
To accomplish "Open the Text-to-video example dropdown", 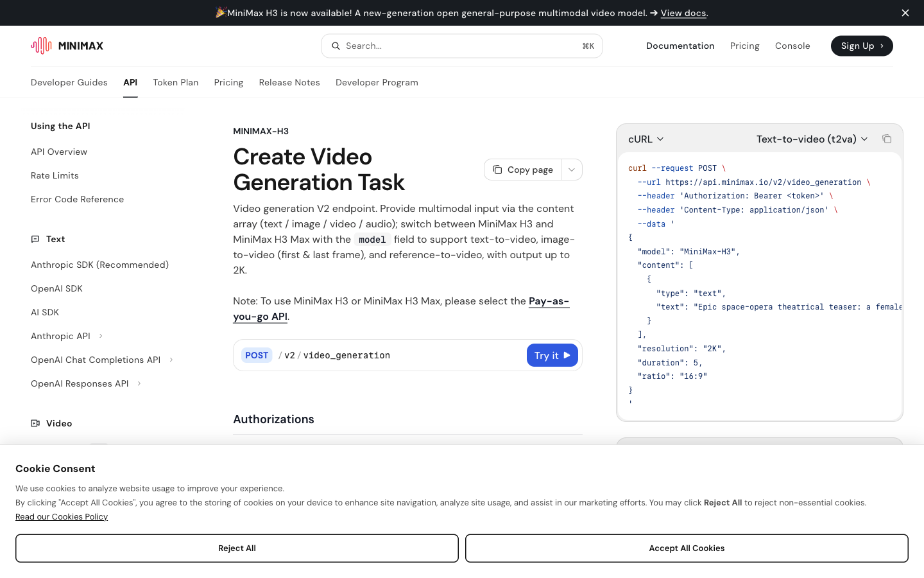I will click(x=812, y=139).
